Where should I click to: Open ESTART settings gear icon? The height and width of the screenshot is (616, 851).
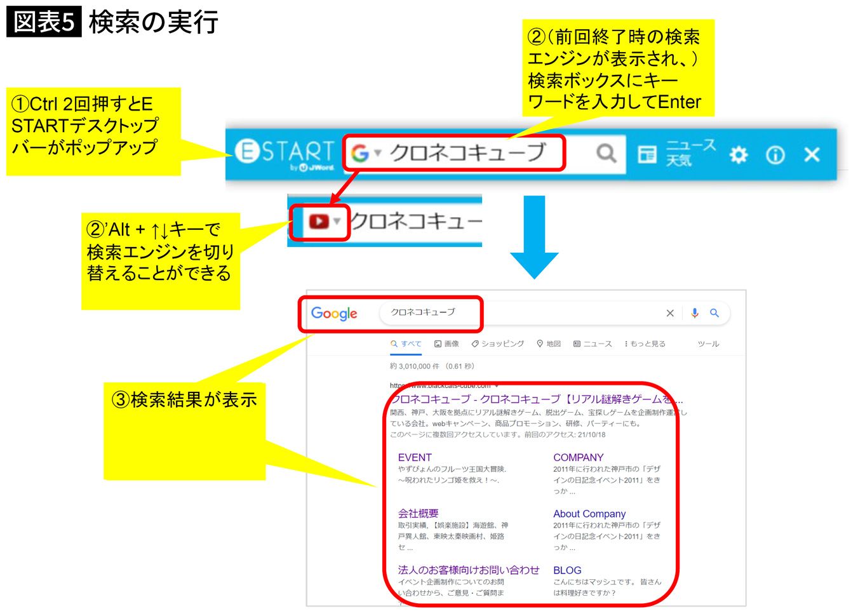click(x=738, y=154)
